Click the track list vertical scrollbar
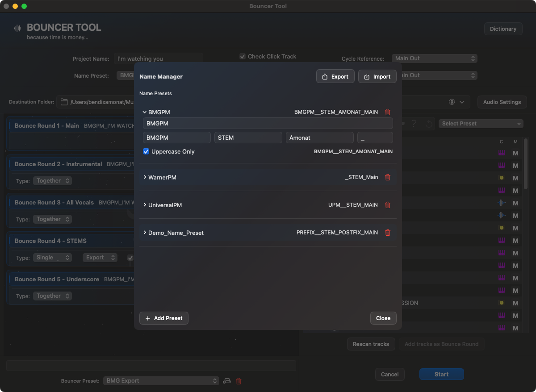536x392 pixels. click(x=526, y=163)
